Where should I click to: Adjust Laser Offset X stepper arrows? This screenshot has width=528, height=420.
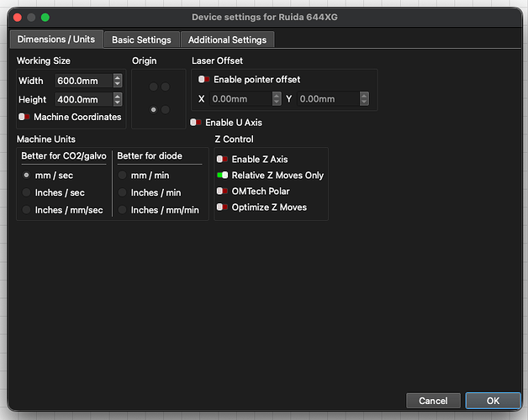click(277, 99)
